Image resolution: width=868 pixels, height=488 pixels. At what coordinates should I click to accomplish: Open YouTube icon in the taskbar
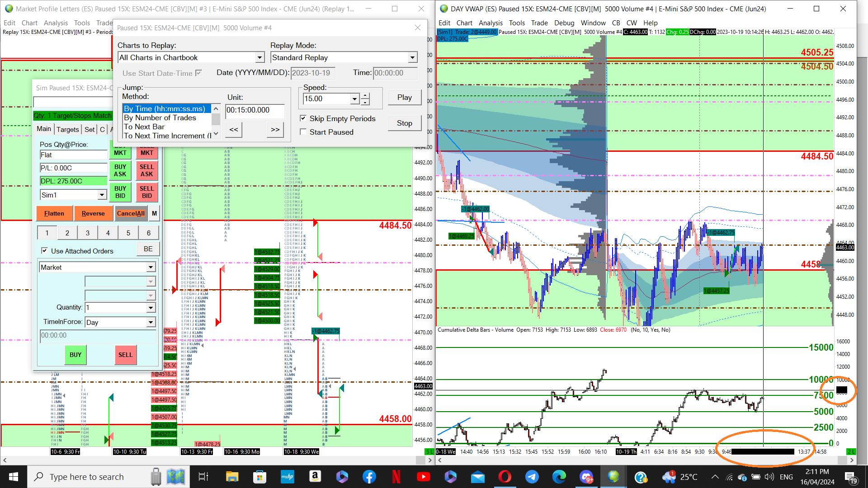point(423,477)
